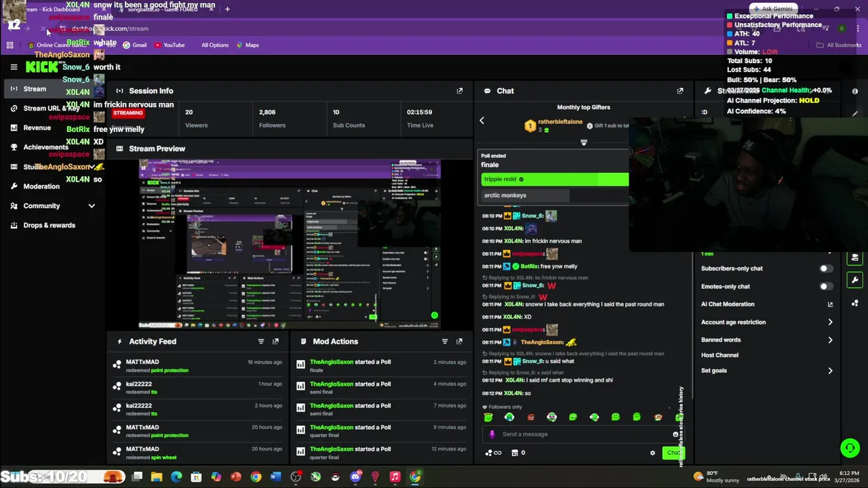
Task: Open the YouTube bookmark
Action: pyautogui.click(x=170, y=45)
